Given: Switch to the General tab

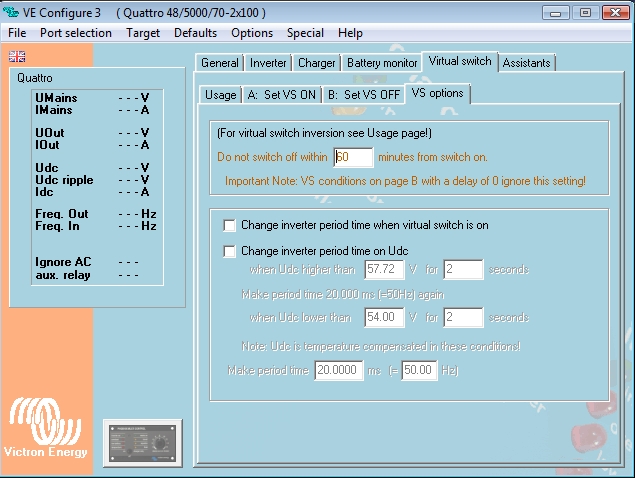Looking at the screenshot, I should click(219, 63).
